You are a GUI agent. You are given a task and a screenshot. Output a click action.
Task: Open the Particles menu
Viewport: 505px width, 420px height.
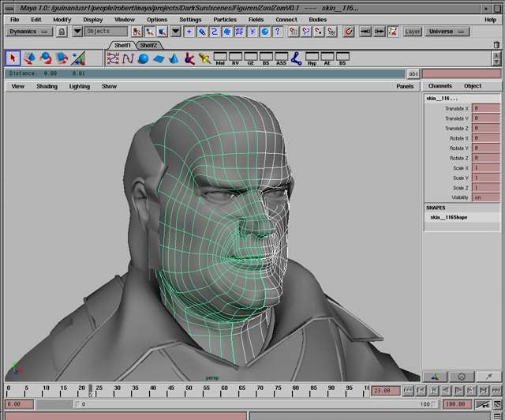225,19
